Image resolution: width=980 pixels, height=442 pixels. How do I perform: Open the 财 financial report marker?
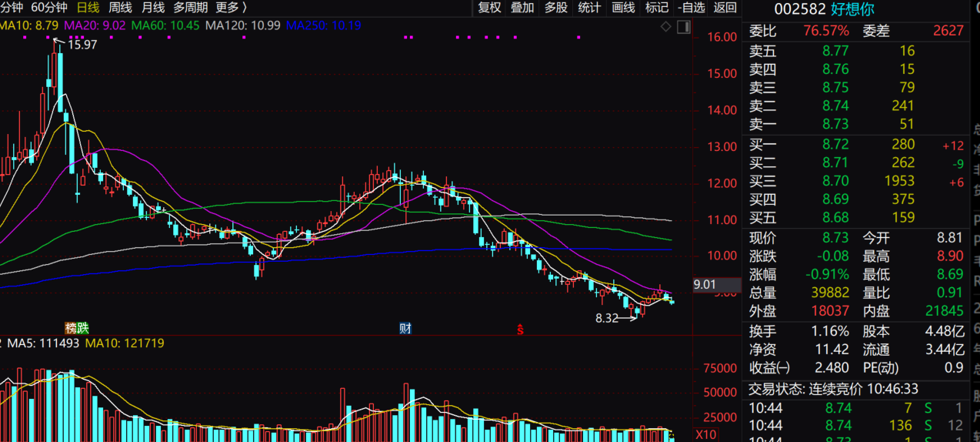[405, 329]
